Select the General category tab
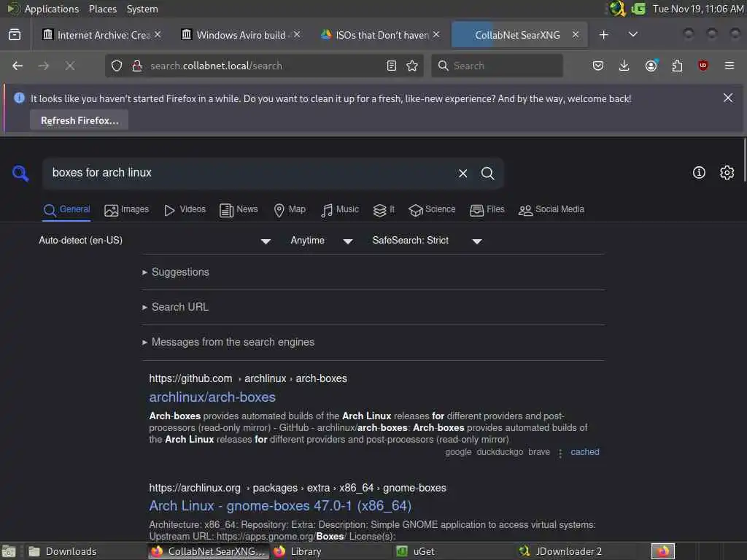 pos(66,209)
